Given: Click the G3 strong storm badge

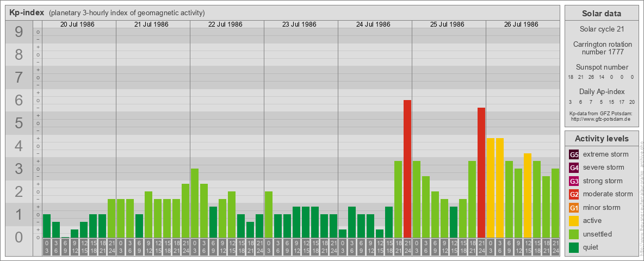Looking at the screenshot, I should pos(574,181).
